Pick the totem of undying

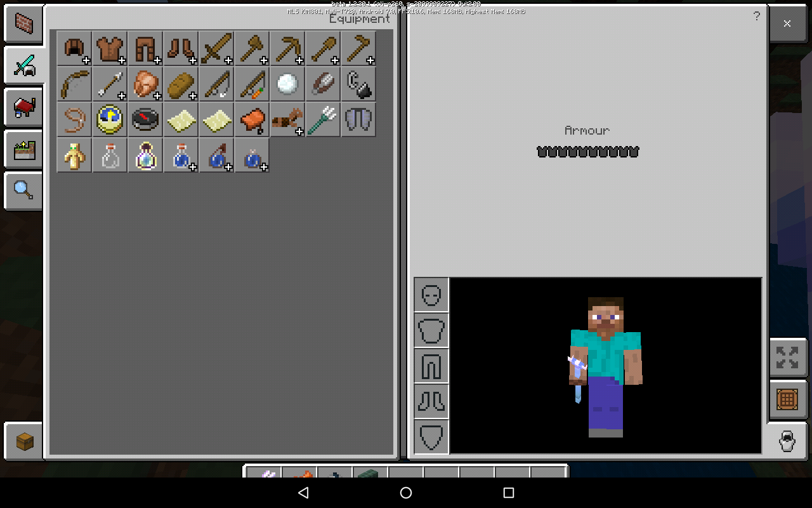[x=74, y=155]
